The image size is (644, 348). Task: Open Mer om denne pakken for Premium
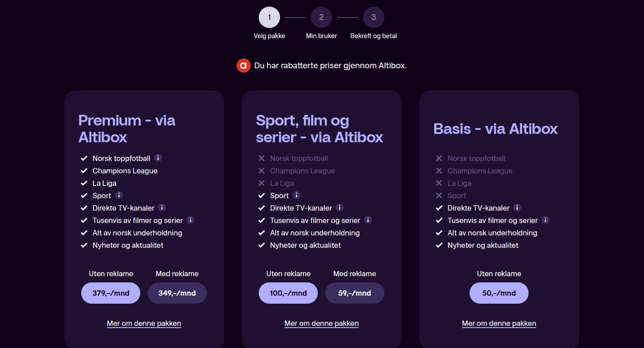pyautogui.click(x=144, y=324)
